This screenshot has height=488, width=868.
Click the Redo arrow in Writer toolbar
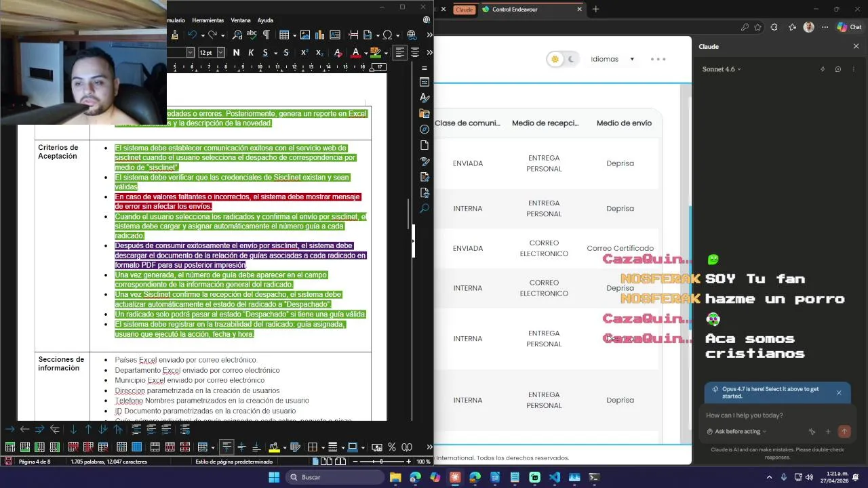tap(212, 35)
